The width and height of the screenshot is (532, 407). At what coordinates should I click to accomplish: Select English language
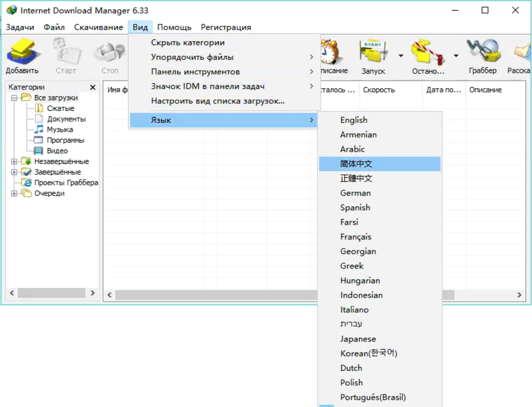380,120
